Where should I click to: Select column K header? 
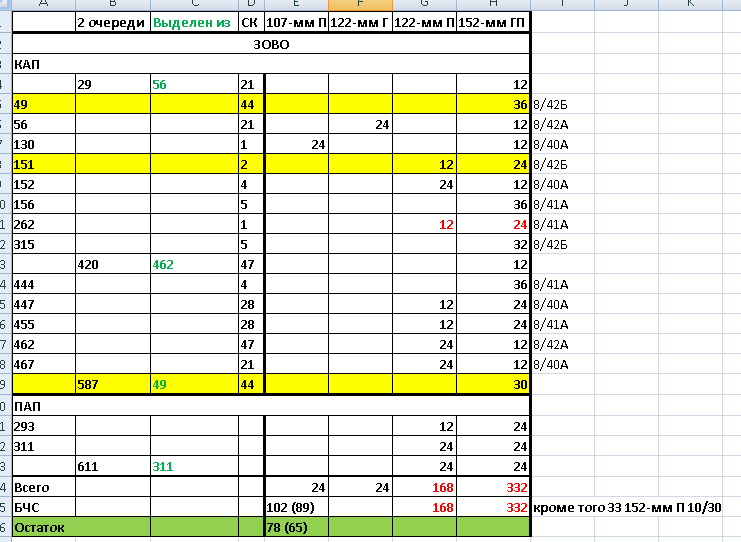tap(691, 4)
